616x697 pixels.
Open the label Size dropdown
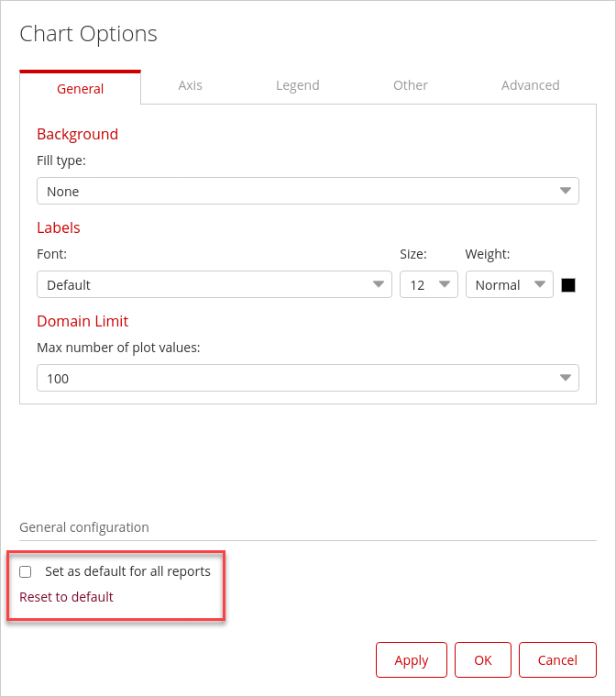coord(428,284)
